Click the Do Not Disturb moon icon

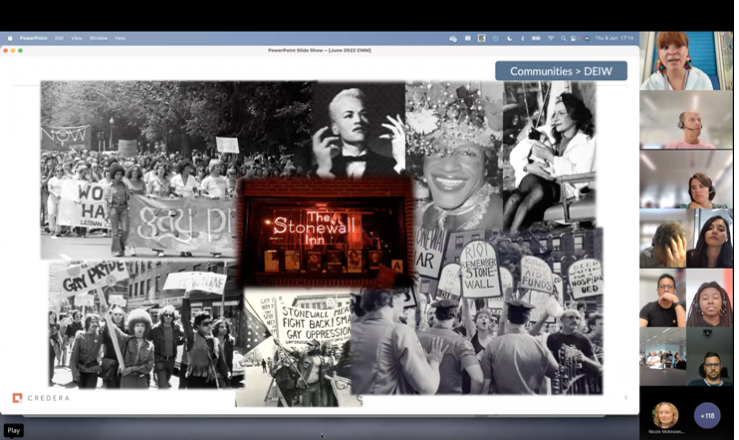[509, 39]
